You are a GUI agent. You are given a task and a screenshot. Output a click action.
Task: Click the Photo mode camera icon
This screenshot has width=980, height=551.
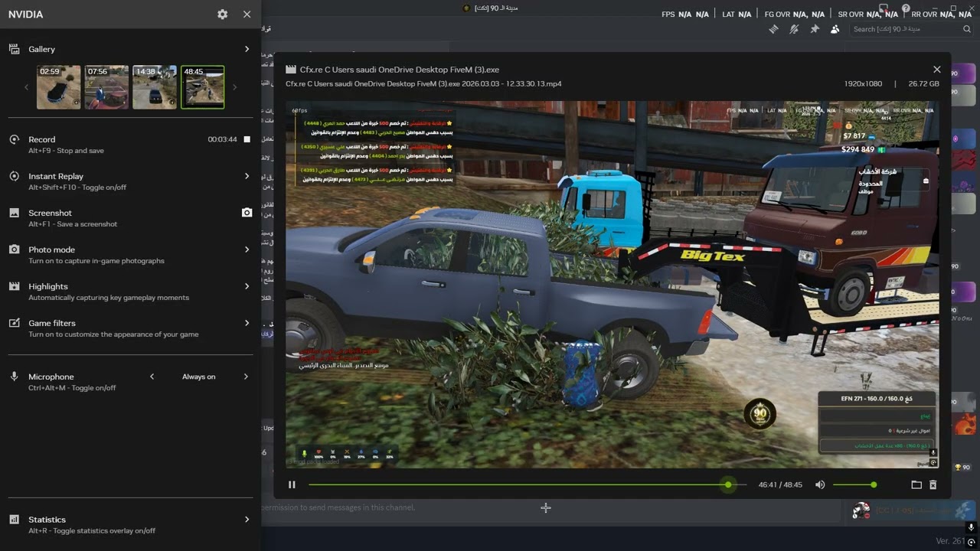pyautogui.click(x=14, y=249)
